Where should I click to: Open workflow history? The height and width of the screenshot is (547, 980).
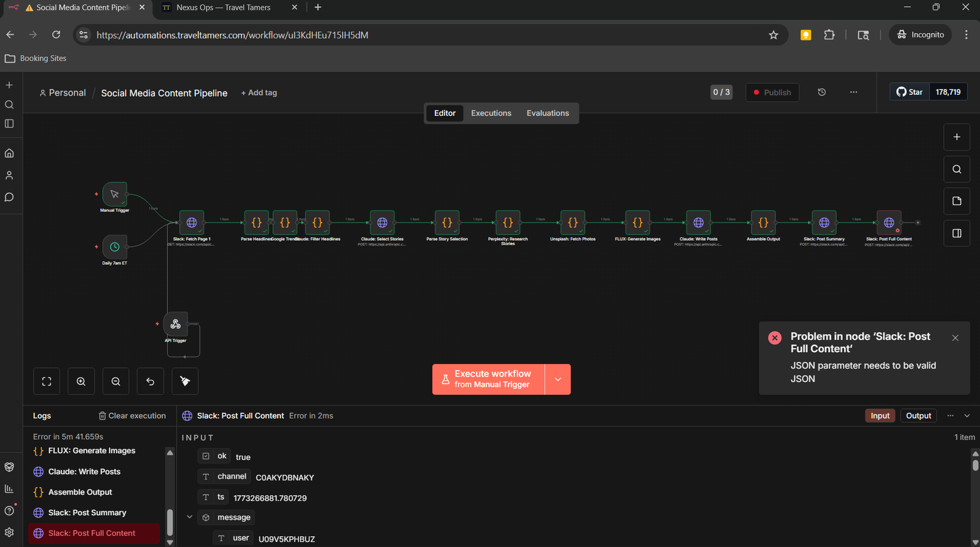(x=822, y=92)
